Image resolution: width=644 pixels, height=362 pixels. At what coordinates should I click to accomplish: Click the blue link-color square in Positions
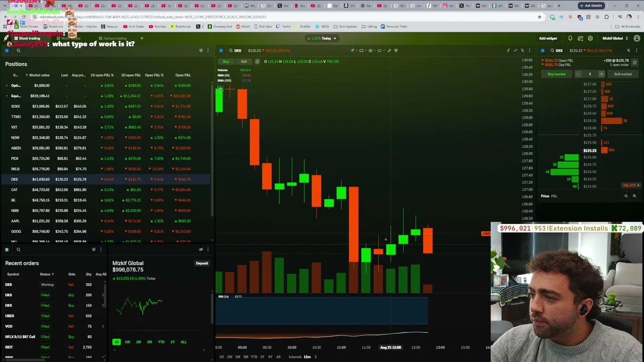7,50
